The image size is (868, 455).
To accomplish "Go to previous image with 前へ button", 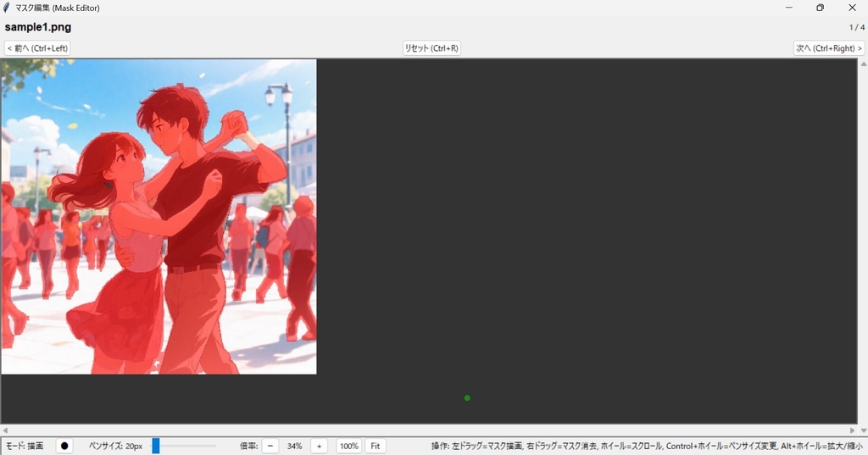I will click(x=37, y=48).
